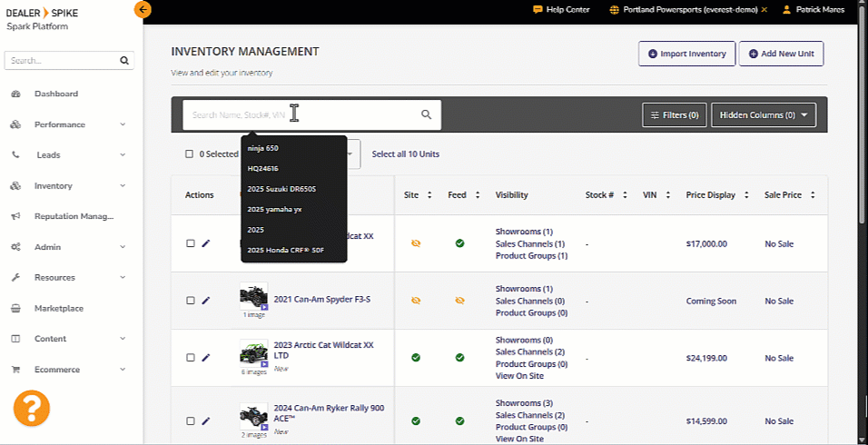This screenshot has width=868, height=445.
Task: Click the Import Inventory button
Action: 686,54
